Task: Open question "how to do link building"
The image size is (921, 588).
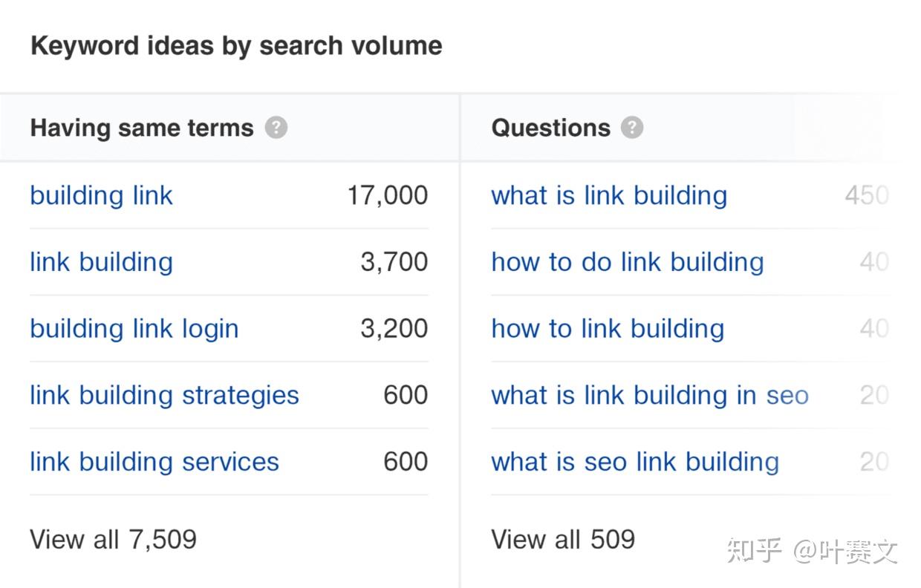Action: point(627,262)
